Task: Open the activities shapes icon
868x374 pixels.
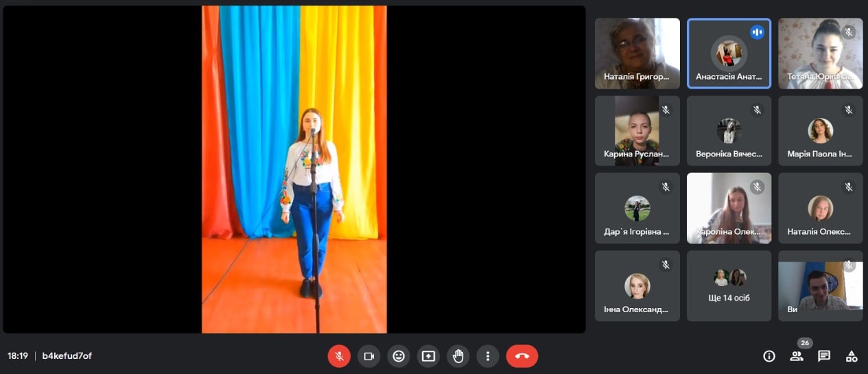Action: (x=852, y=356)
